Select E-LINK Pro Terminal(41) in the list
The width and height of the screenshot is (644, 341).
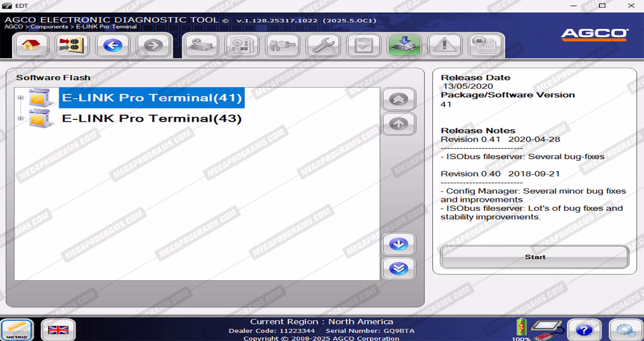click(x=151, y=98)
